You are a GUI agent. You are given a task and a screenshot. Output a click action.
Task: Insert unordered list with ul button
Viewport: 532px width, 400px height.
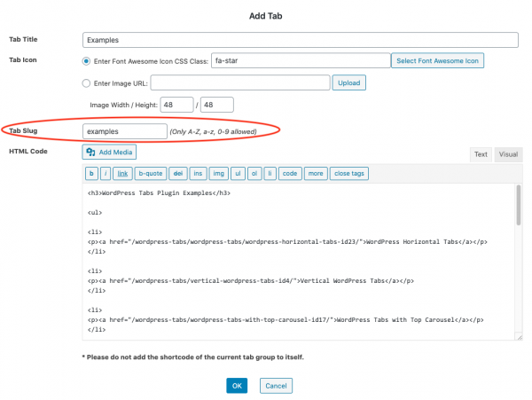(x=239, y=173)
